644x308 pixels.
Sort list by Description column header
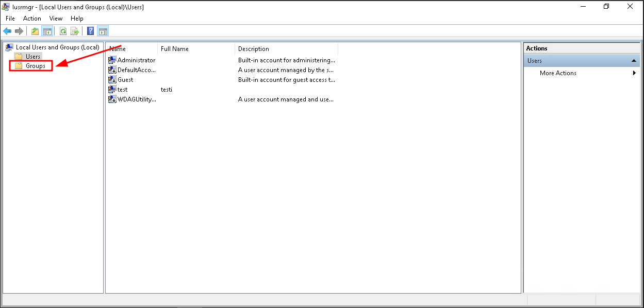click(x=254, y=49)
